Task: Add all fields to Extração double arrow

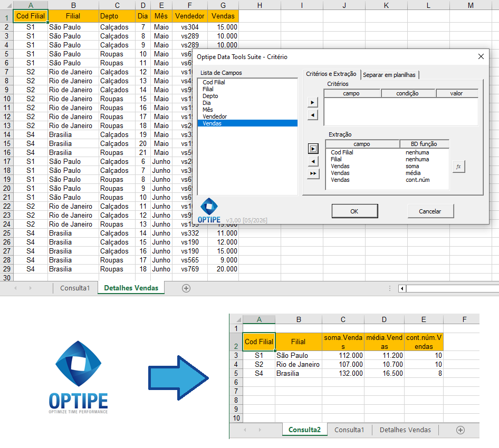Action: click(313, 173)
